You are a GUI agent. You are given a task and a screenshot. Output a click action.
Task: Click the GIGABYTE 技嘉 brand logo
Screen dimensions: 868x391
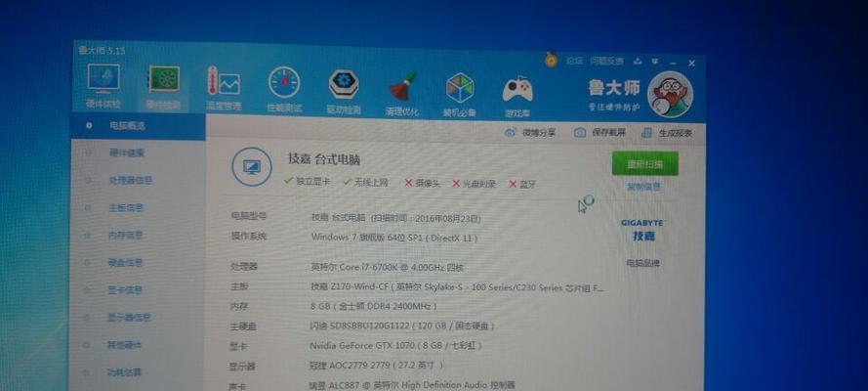click(642, 231)
